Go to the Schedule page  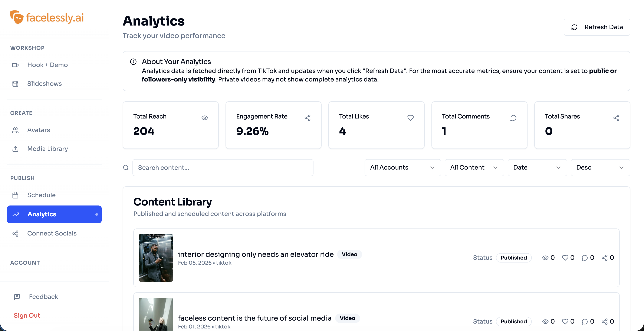pos(41,195)
